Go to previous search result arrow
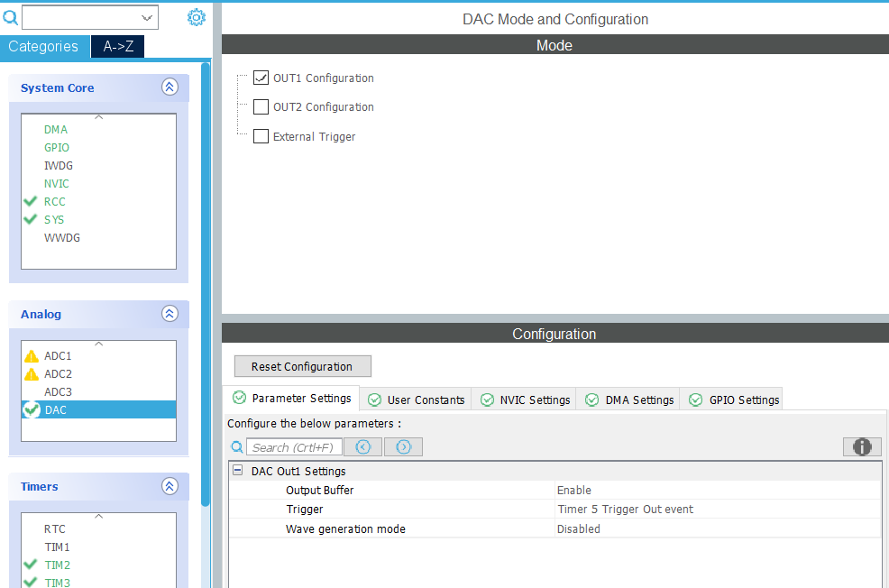 click(362, 446)
